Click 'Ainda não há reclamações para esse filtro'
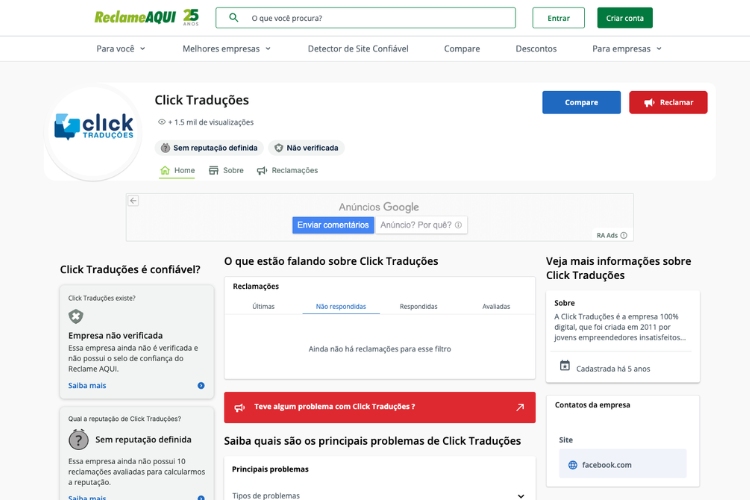750x500 pixels. click(380, 349)
